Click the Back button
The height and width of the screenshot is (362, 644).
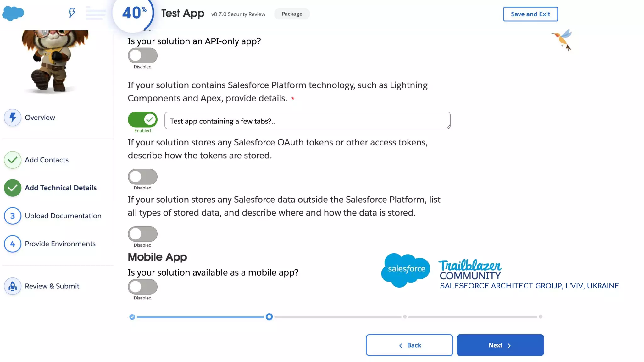coord(409,345)
